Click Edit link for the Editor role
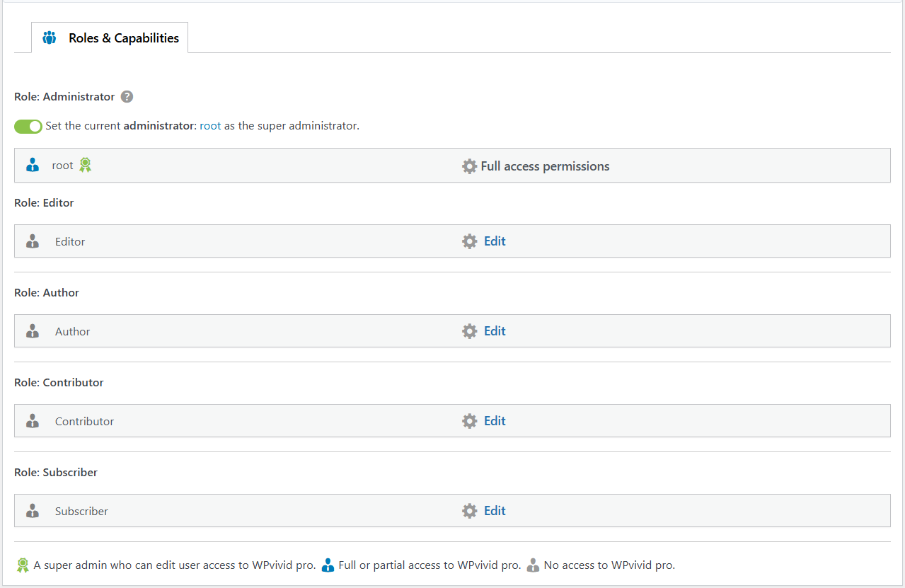The image size is (905, 588). tap(495, 241)
